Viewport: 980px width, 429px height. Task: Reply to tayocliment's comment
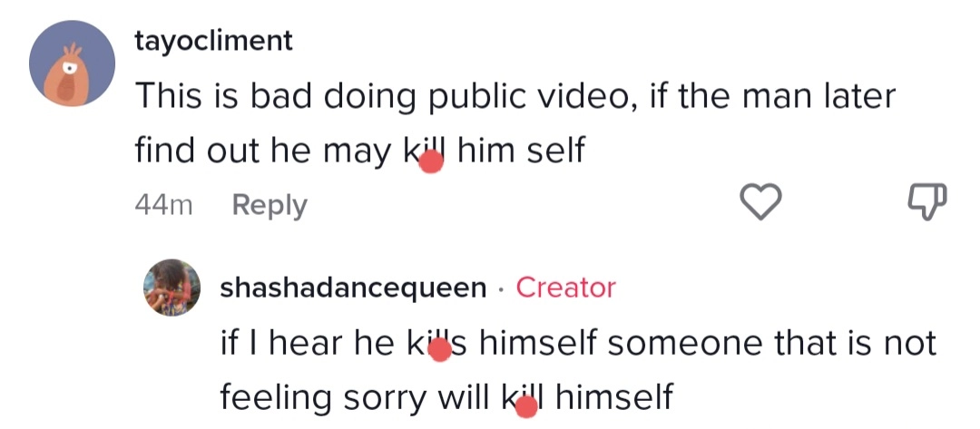(x=269, y=205)
